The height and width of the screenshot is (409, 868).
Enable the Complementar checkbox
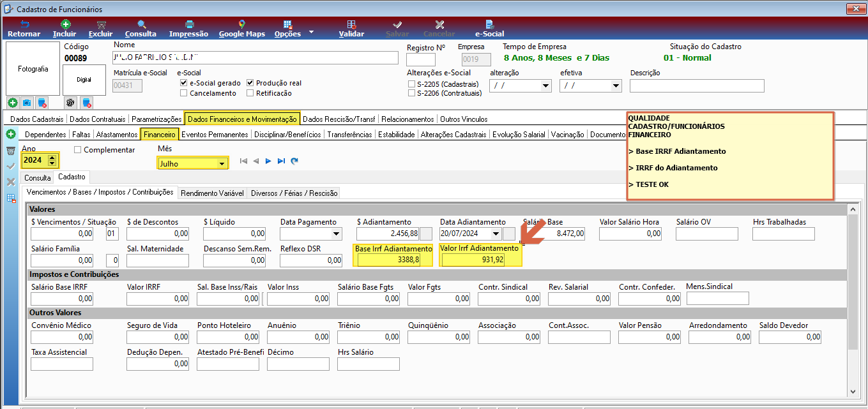(x=78, y=150)
